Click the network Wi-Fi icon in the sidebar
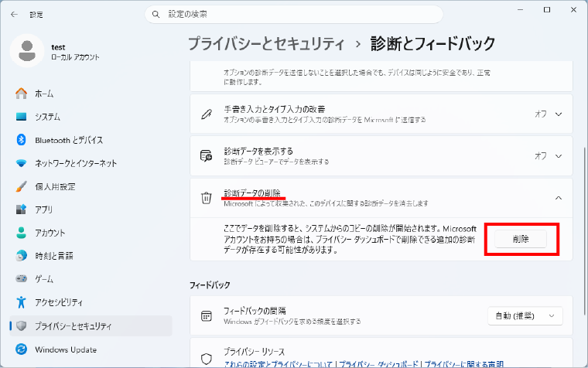 22,163
